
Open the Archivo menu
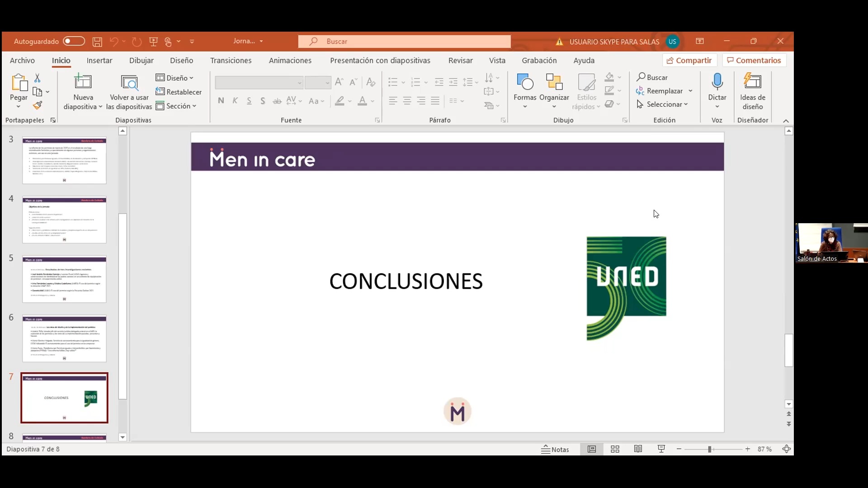pyautogui.click(x=22, y=61)
